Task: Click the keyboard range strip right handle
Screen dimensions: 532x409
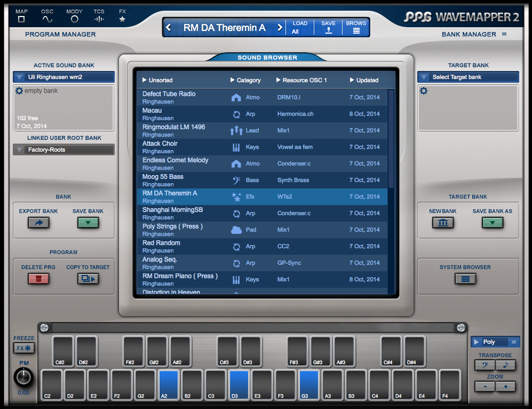Action: pos(460,327)
